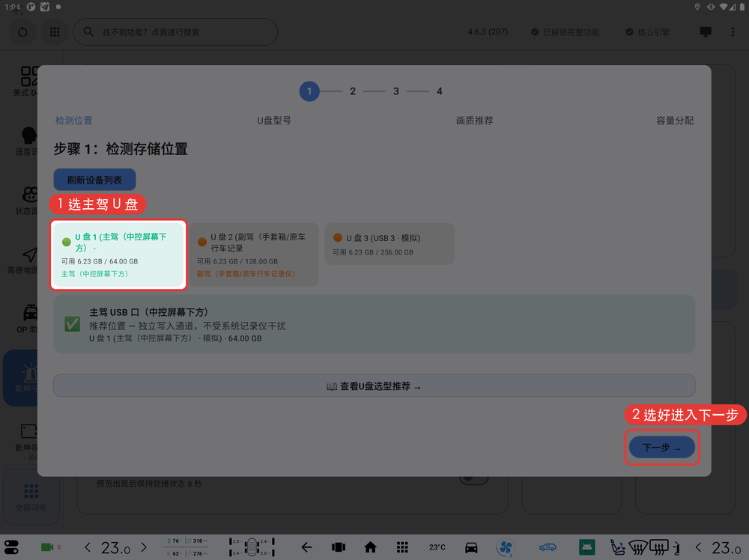
Task: Click the WiFi icon in status bar
Action: coord(724,7)
